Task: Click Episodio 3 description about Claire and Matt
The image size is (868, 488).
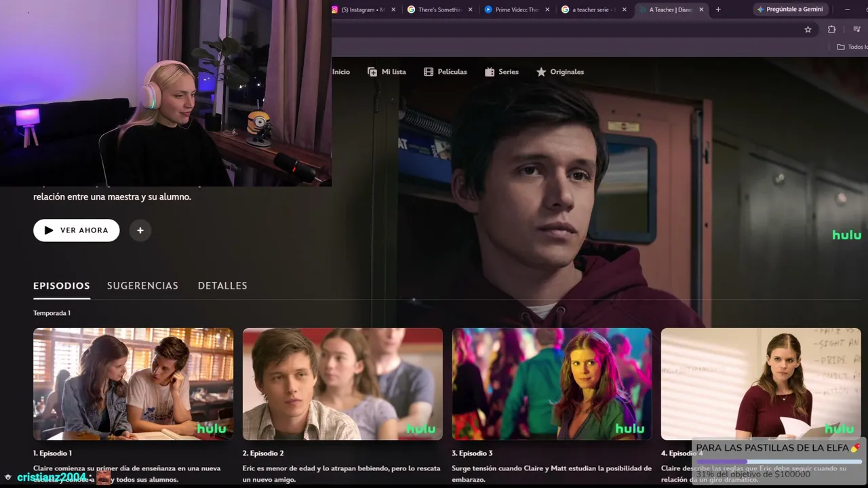Action: (552, 474)
